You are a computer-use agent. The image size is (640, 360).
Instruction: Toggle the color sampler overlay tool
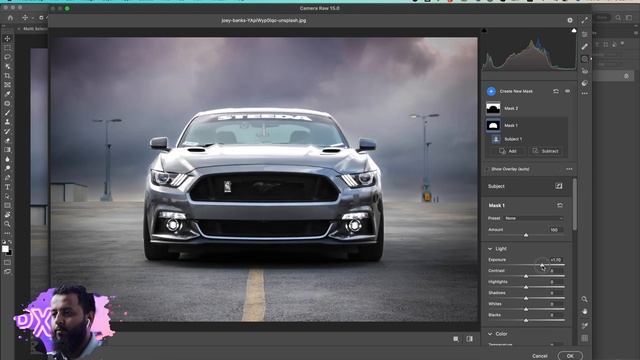pyautogui.click(x=584, y=325)
